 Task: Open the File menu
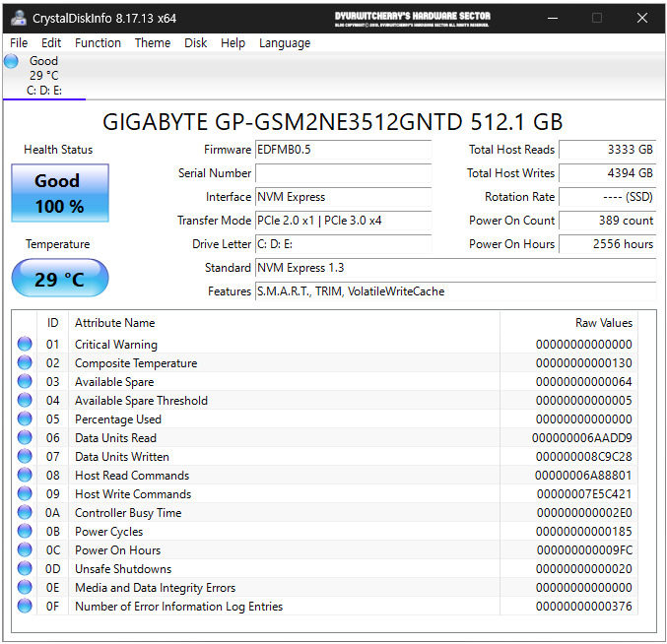(19, 43)
